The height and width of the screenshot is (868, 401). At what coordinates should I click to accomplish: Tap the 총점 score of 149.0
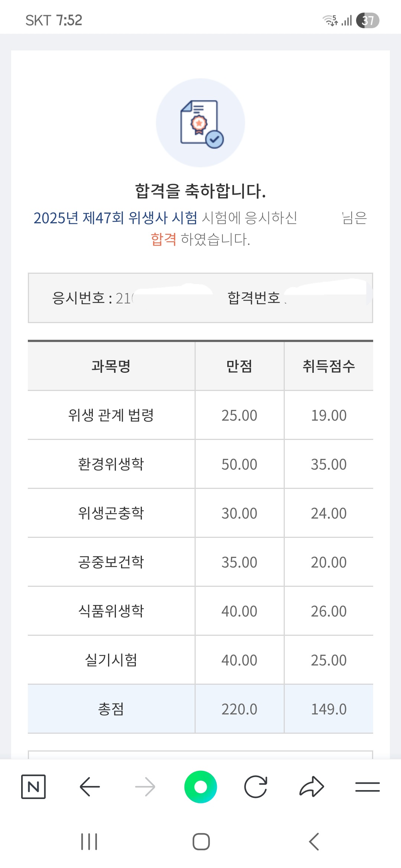329,709
